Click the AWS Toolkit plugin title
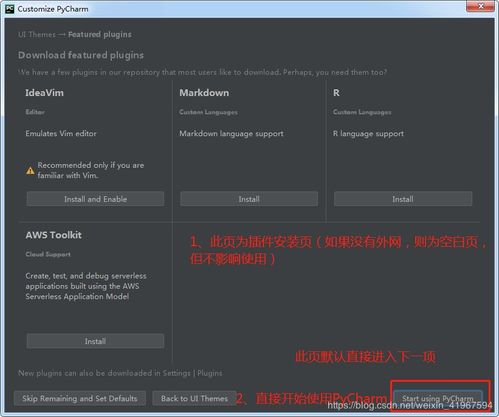 tap(54, 235)
